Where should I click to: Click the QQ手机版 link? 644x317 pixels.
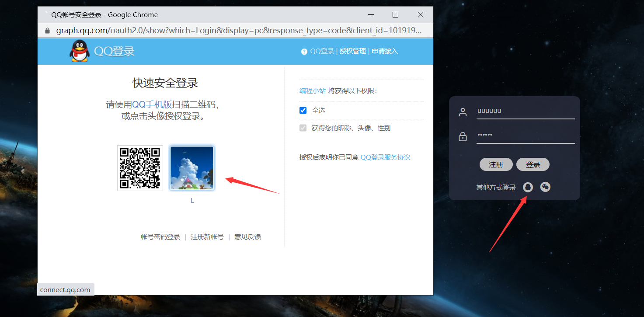[152, 105]
